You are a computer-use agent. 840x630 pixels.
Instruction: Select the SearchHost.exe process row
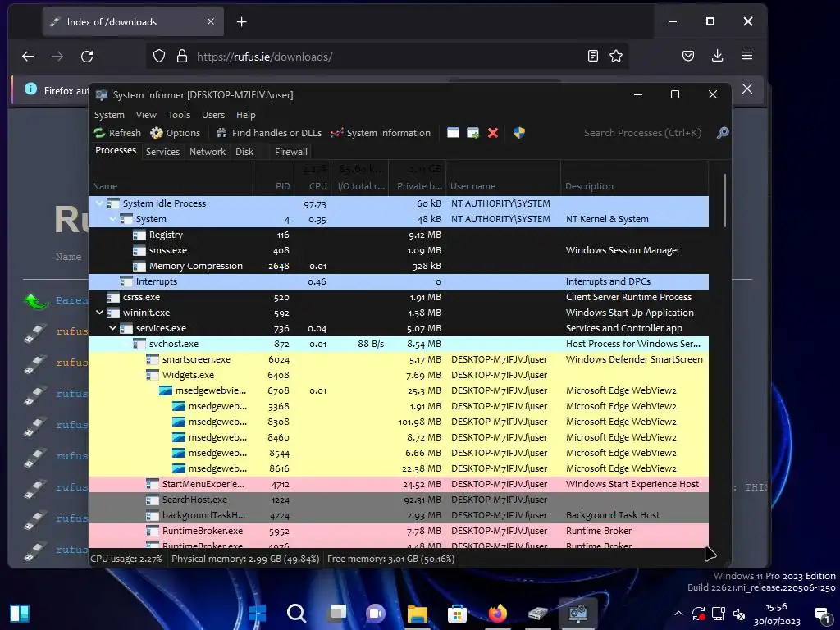[399, 500]
